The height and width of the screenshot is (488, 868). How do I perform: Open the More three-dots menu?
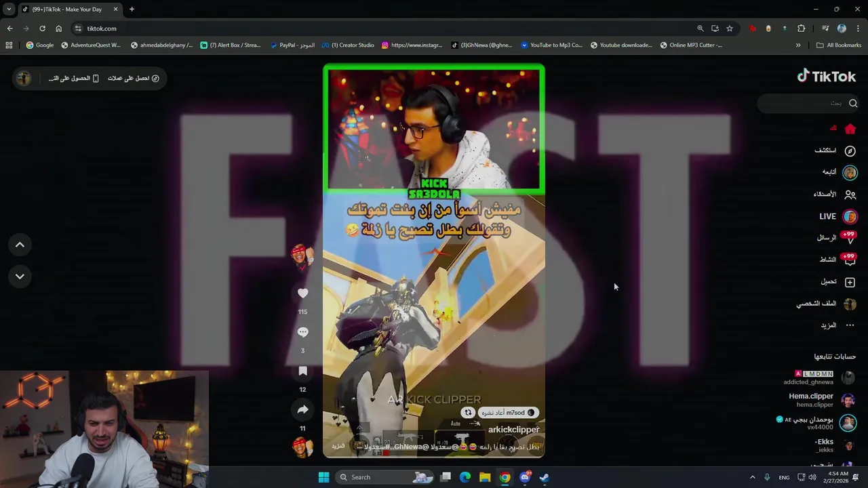[x=850, y=325]
